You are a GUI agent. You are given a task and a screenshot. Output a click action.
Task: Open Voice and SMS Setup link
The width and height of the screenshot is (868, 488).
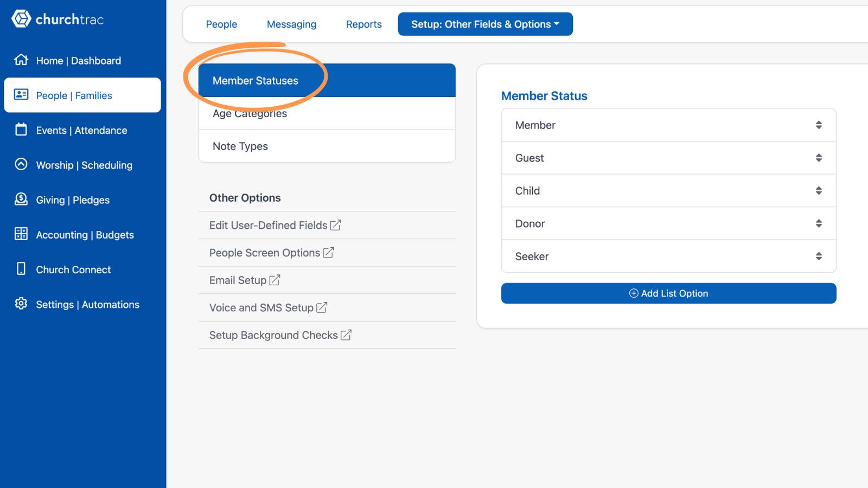[268, 307]
